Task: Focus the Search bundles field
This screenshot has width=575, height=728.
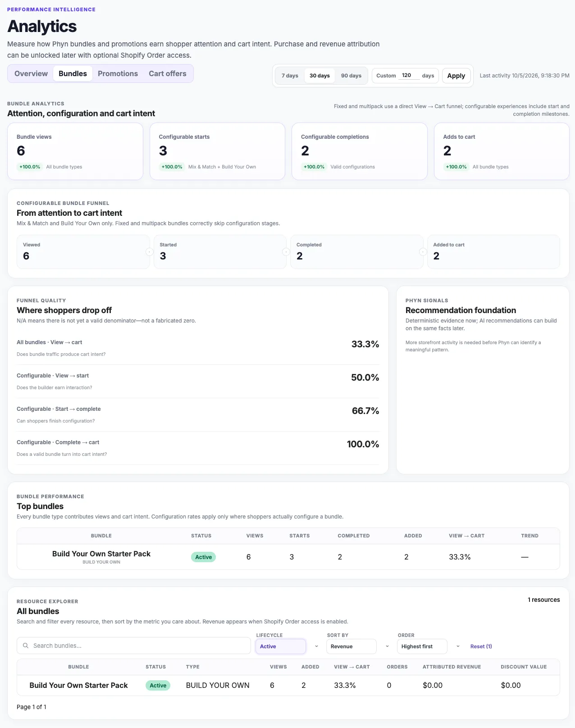Action: [134, 646]
